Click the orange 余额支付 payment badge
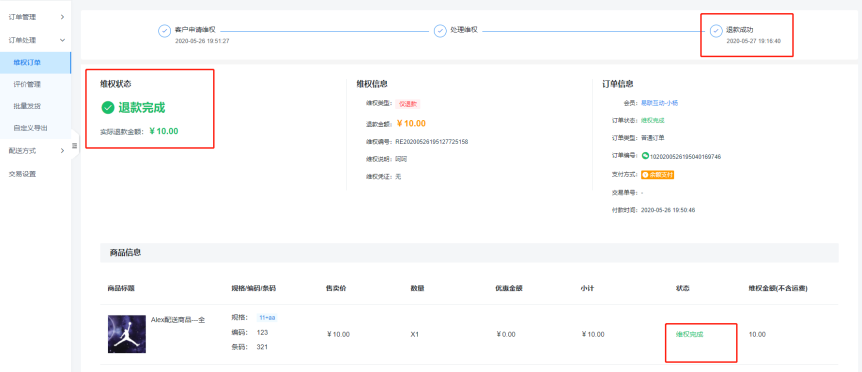This screenshot has width=862, height=372. (x=657, y=175)
